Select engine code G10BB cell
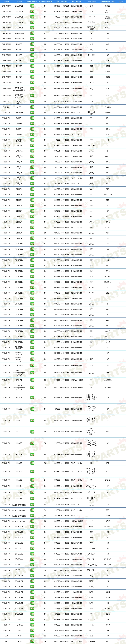 [108, 107]
